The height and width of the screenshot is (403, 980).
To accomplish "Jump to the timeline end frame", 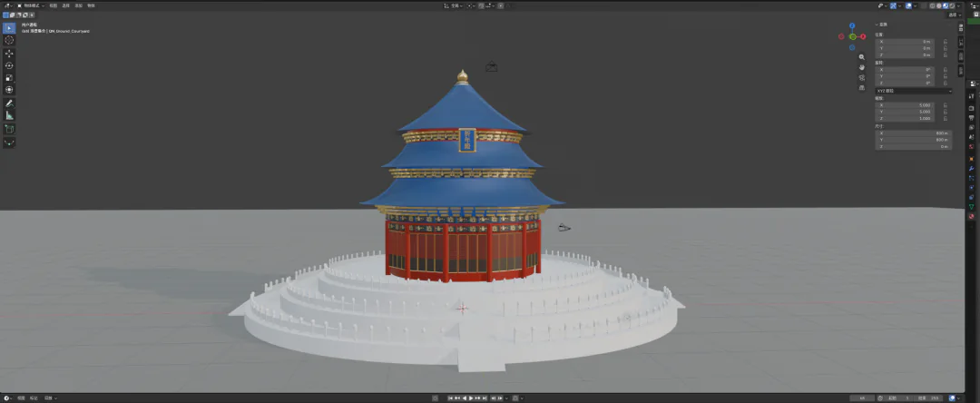I will point(485,398).
